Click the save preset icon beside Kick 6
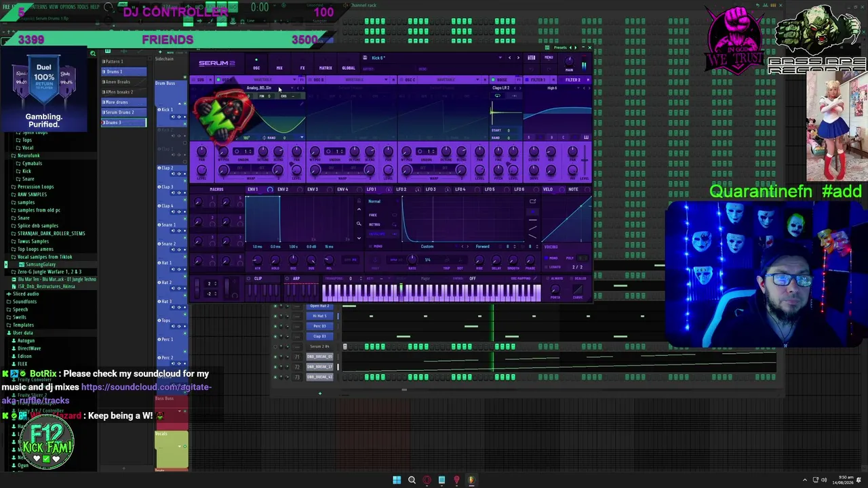Viewport: 868px width, 488px height. click(365, 58)
